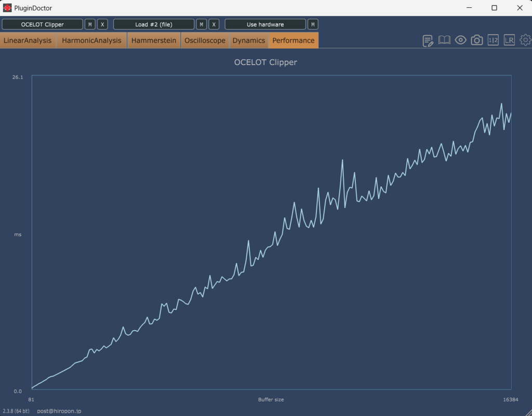
Task: Open settings gear icon
Action: pos(526,40)
